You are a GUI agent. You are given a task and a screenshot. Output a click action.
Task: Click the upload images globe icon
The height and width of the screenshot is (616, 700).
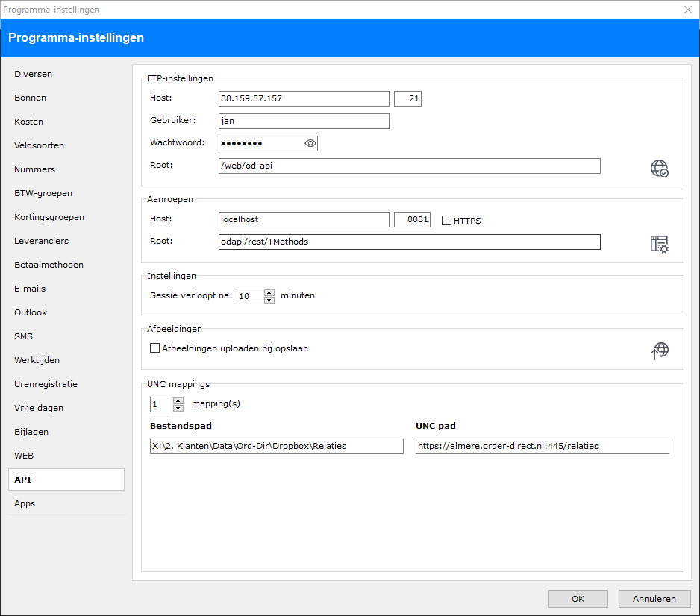(x=659, y=351)
